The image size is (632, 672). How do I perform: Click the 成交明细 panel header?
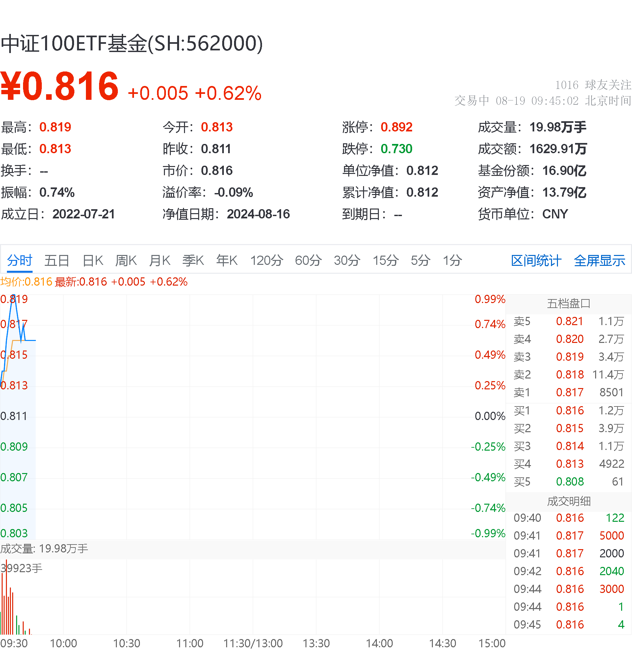pyautogui.click(x=569, y=501)
